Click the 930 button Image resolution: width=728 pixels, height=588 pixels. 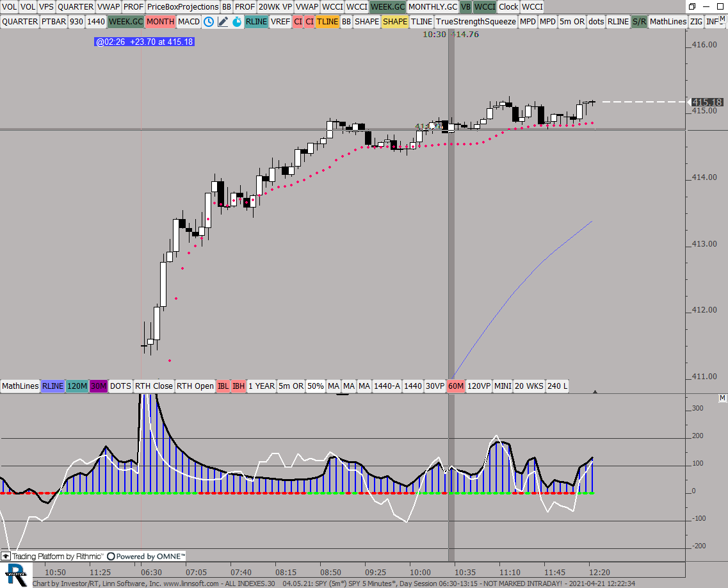pos(77,22)
